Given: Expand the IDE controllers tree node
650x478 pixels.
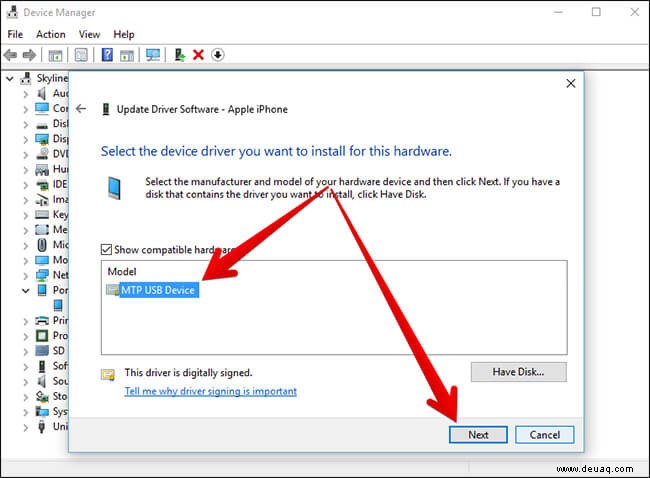Looking at the screenshot, I should pos(26,184).
